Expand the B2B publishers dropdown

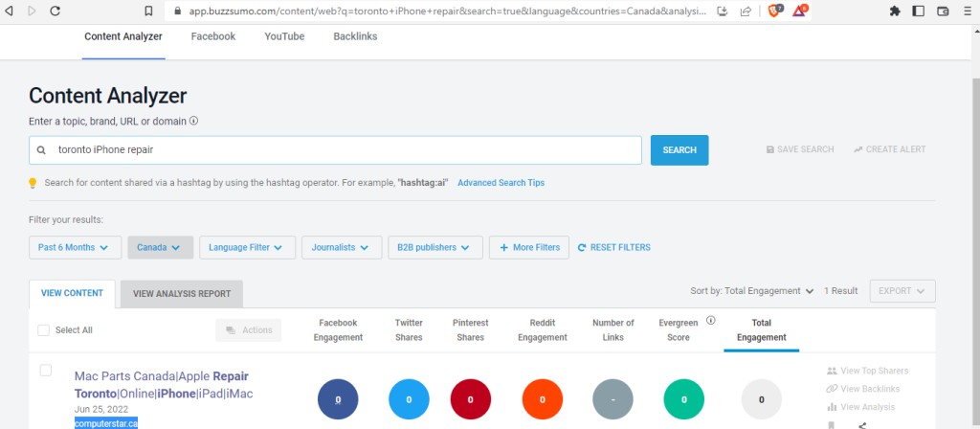coord(435,247)
